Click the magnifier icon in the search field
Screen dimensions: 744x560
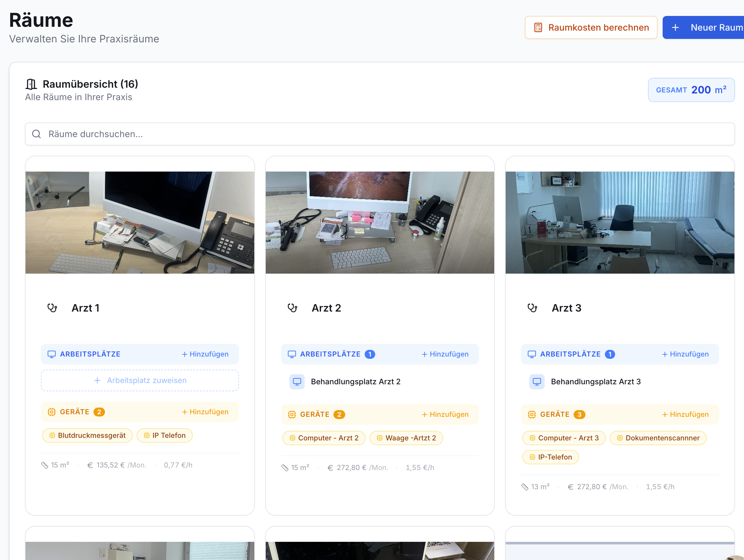coord(36,134)
